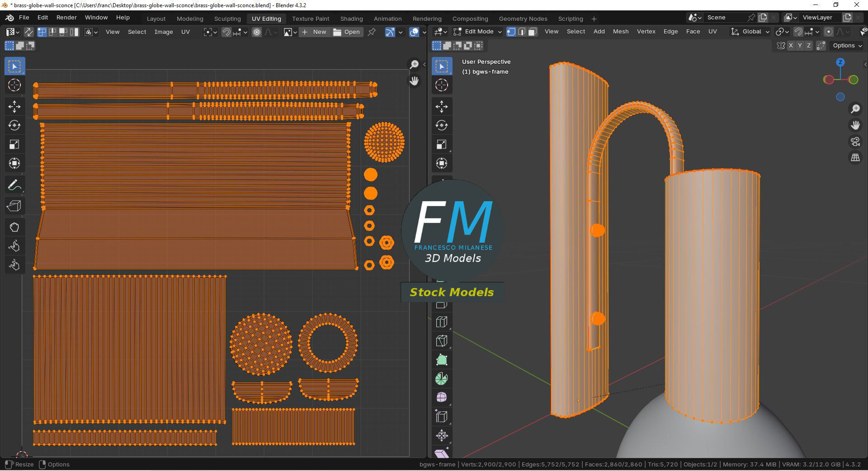Toggle X axis mirror

[x=791, y=46]
